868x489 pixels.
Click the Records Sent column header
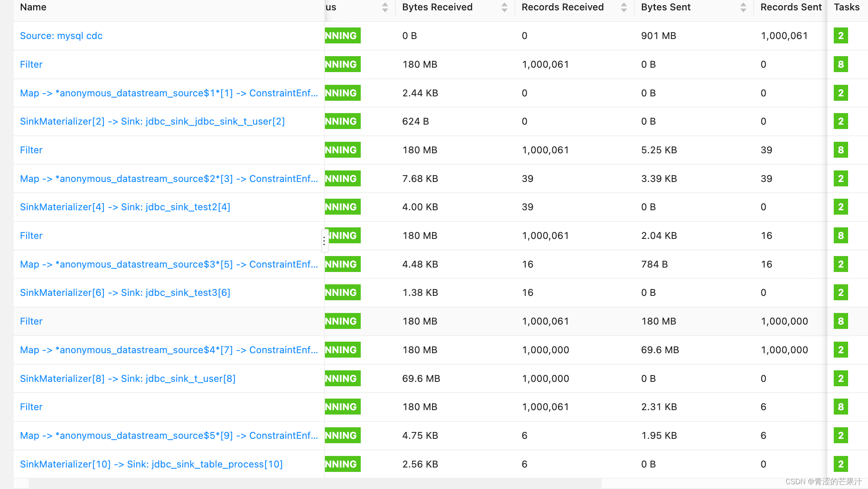pos(791,7)
